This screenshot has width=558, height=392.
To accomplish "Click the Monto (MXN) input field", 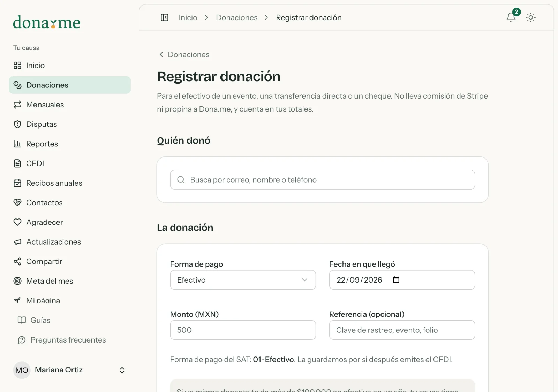I will pos(243,330).
